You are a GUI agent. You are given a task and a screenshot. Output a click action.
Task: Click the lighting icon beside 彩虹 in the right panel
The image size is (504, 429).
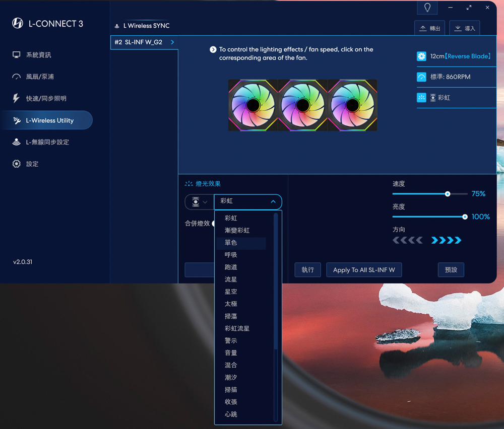(x=421, y=98)
